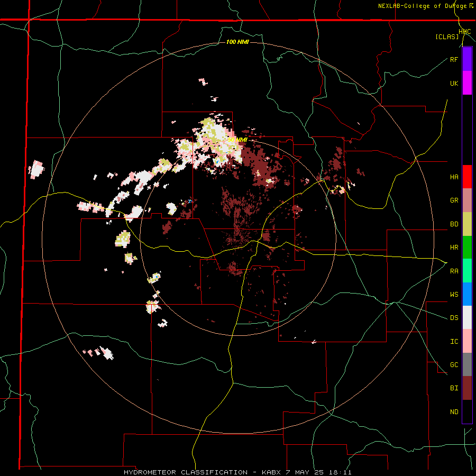Click the HA legend label
Viewport: 476px width, 476px height.
[454, 177]
